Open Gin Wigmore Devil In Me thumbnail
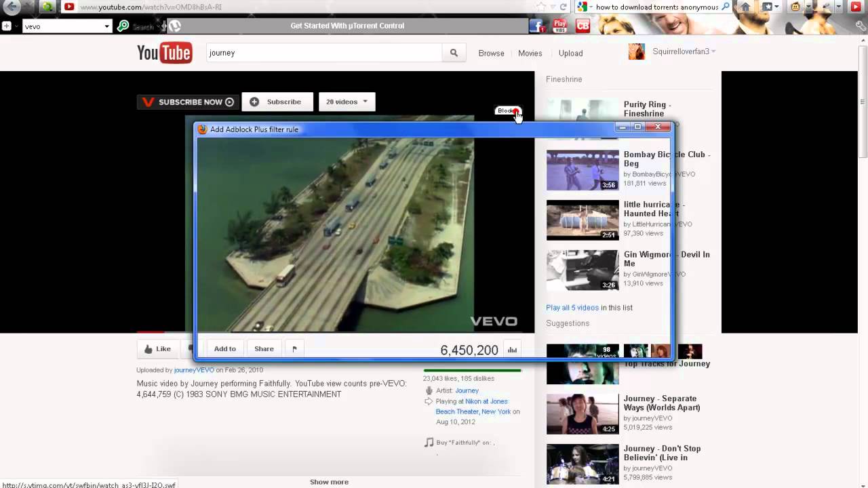 point(583,270)
